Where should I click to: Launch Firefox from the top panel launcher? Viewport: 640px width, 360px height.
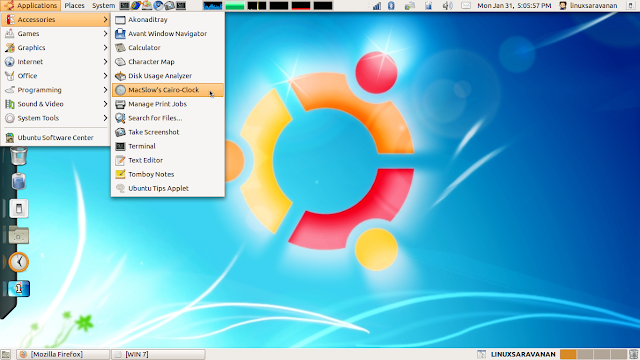[136, 5]
